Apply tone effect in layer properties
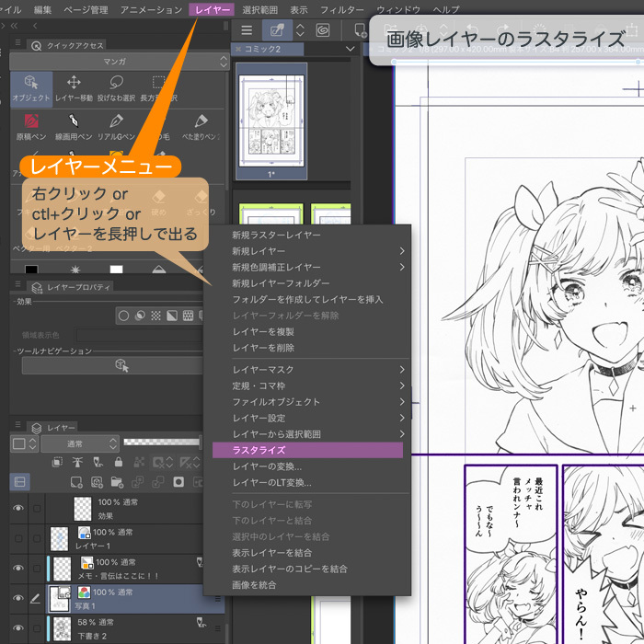Viewport: 644px width, 644px height. point(155,316)
